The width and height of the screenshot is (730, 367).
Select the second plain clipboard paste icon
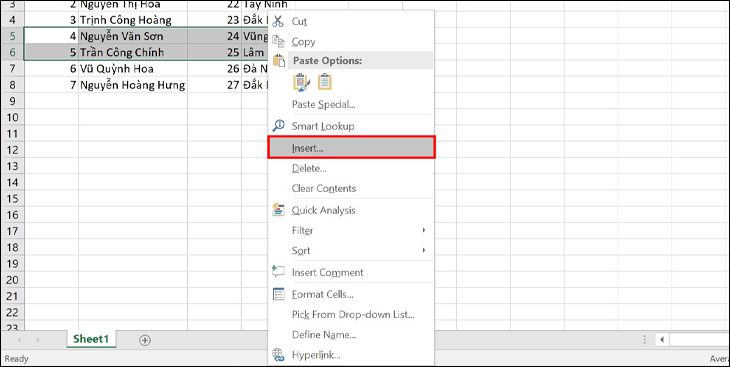click(x=325, y=82)
